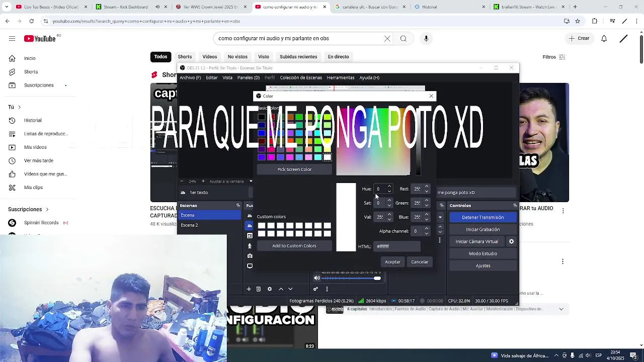
Task: Select the display capture monitor source icon
Action: tap(250, 266)
